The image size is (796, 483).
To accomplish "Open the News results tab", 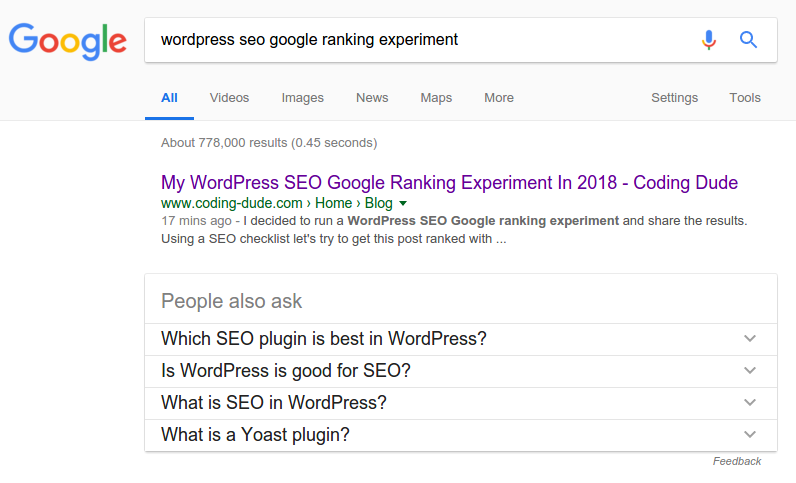I will [x=372, y=98].
